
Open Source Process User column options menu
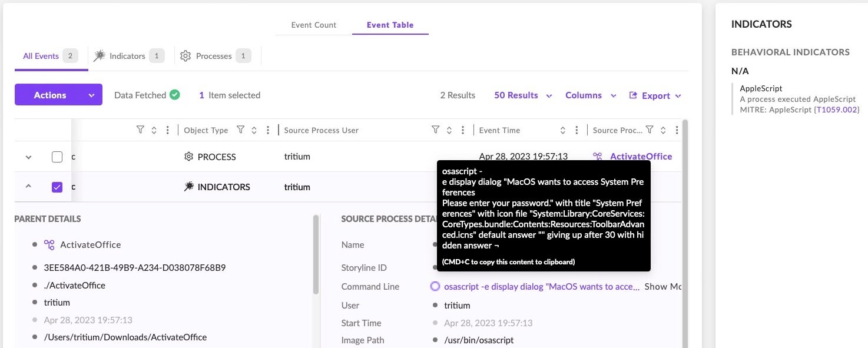[462, 130]
